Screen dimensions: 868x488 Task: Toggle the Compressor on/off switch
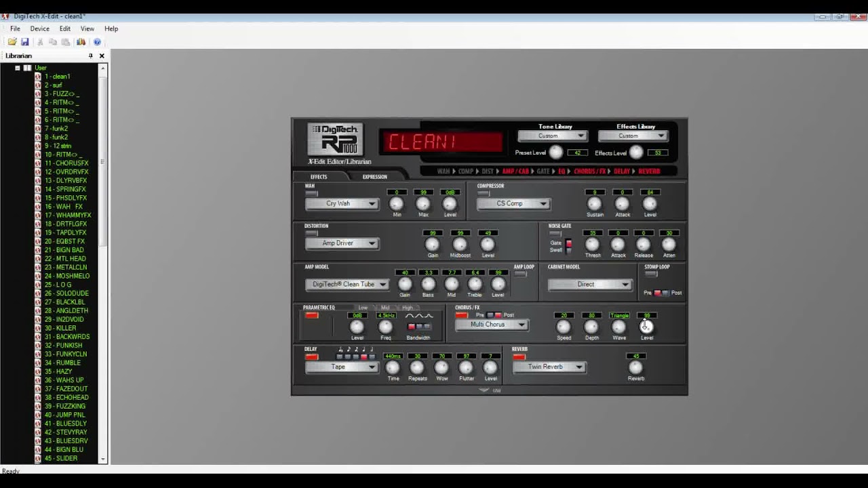click(484, 194)
